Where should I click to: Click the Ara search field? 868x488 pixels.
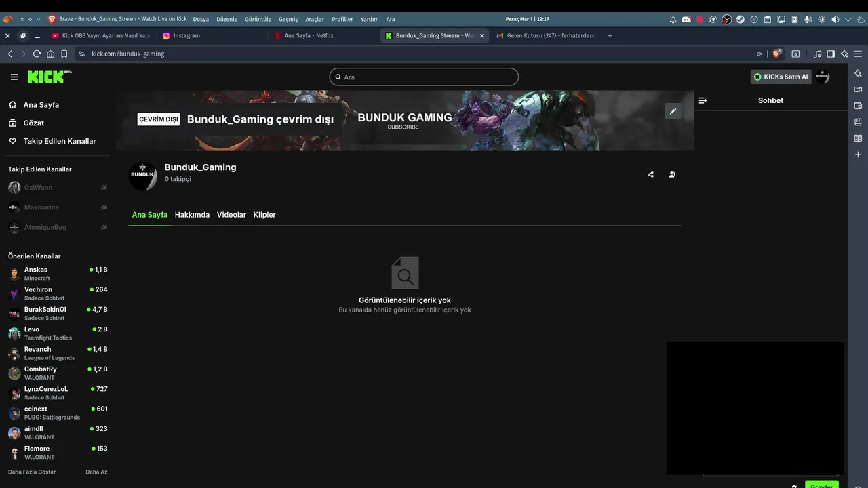tap(424, 77)
